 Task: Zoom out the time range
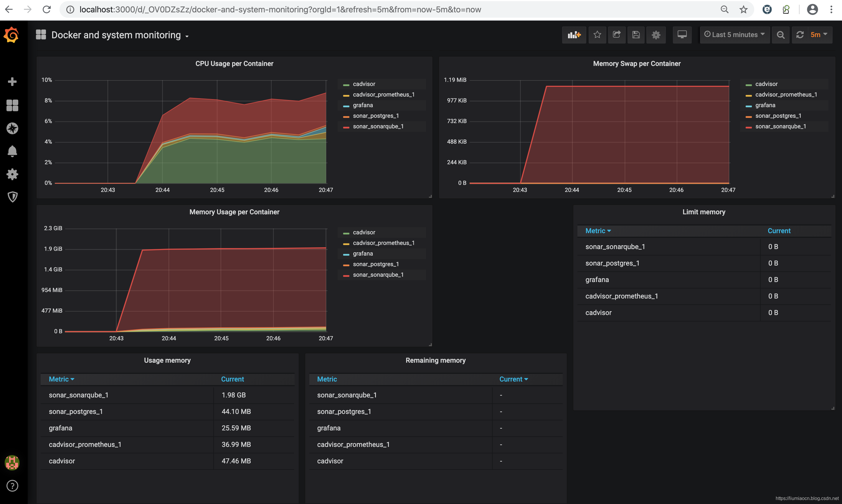click(780, 35)
